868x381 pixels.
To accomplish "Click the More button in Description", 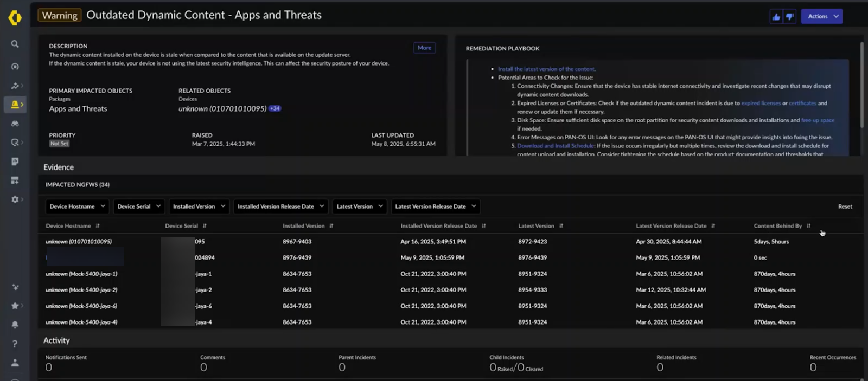I will pos(424,48).
